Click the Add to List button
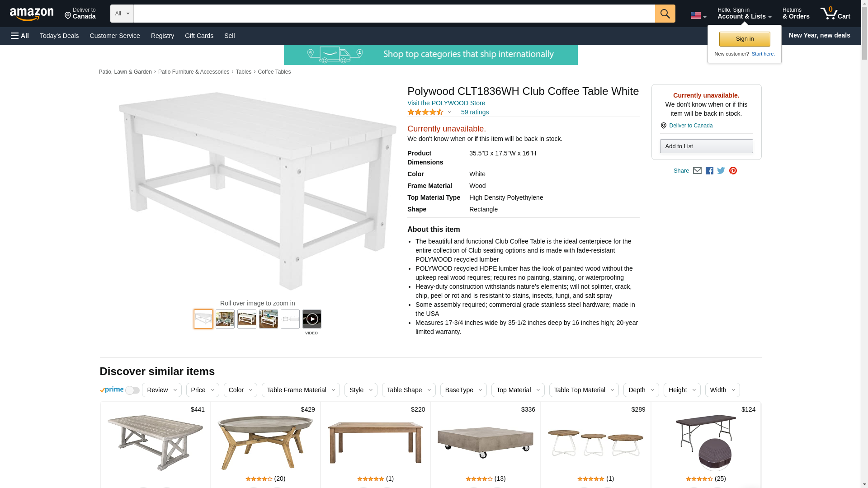 click(x=706, y=146)
